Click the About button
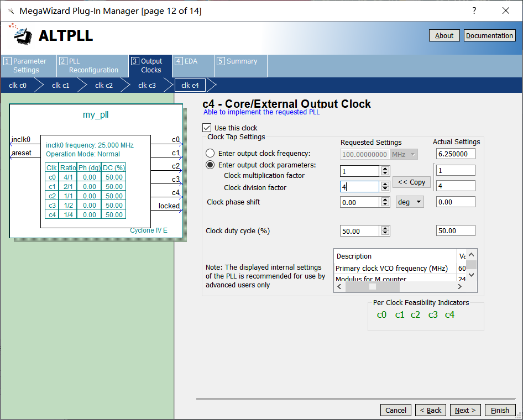523x420 pixels. [x=444, y=36]
